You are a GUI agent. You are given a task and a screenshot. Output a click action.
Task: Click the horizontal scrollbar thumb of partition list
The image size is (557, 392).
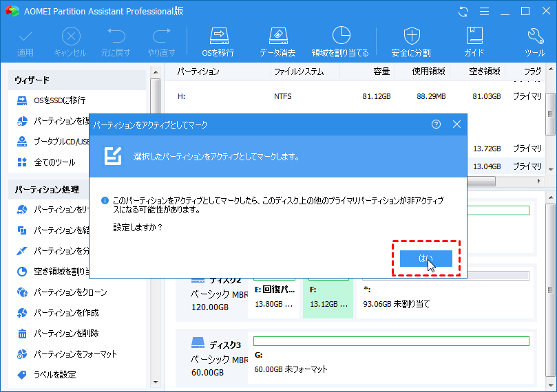(x=481, y=182)
